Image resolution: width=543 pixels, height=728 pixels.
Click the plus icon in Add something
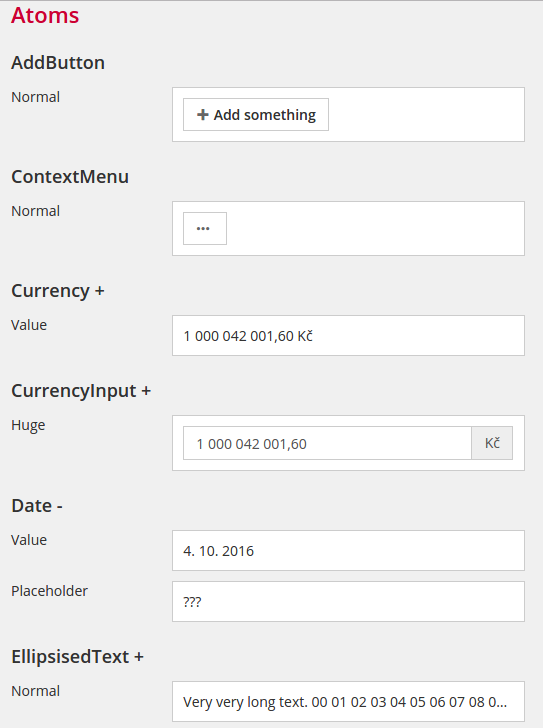pos(202,115)
